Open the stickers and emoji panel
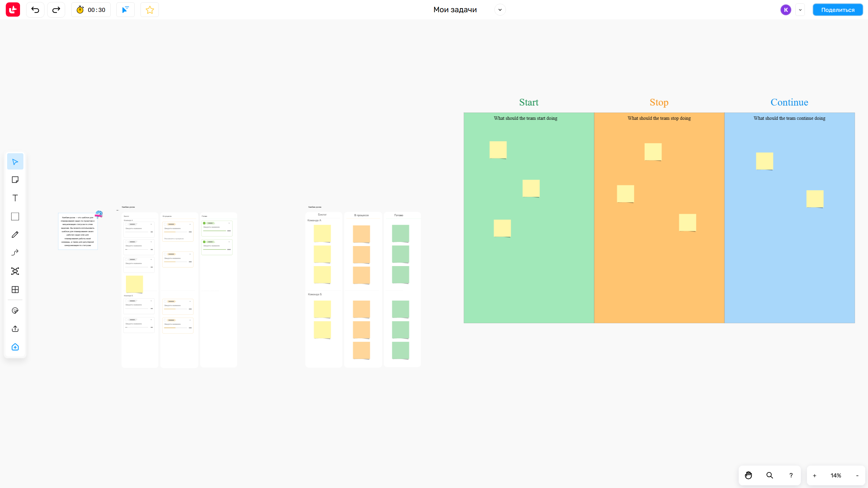This screenshot has height=488, width=868. 15,311
